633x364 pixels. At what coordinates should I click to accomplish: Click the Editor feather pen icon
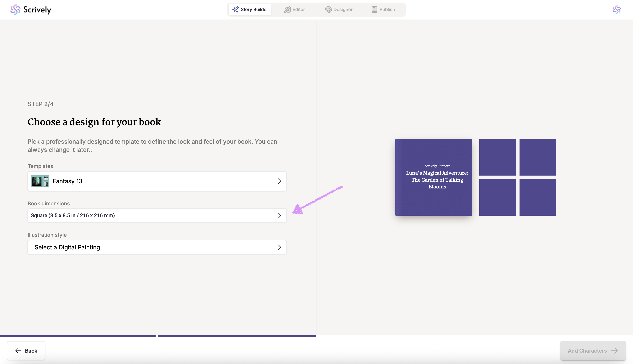[287, 10]
